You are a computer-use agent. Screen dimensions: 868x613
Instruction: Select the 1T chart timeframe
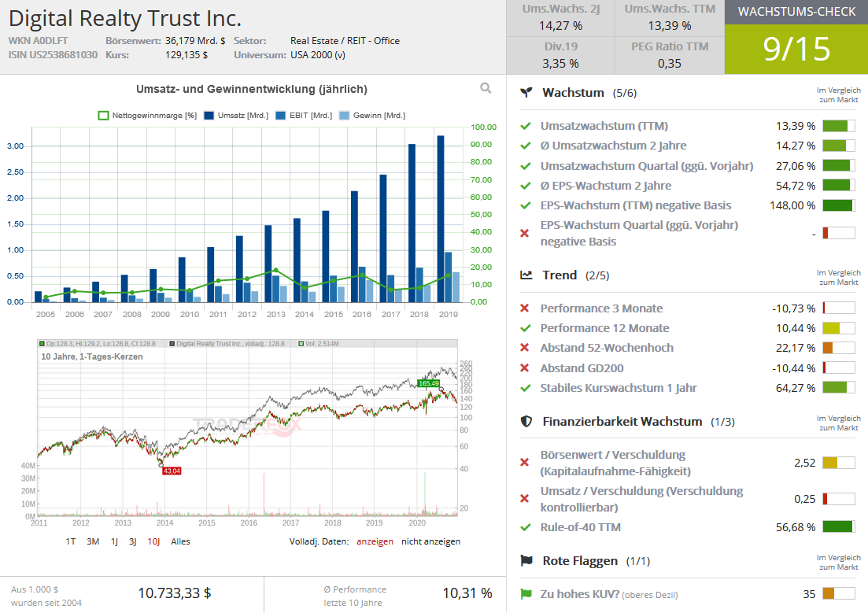point(71,541)
